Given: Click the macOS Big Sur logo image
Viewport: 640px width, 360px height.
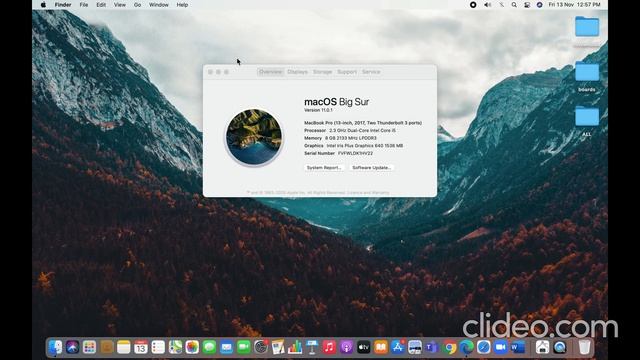Looking at the screenshot, I should [254, 137].
